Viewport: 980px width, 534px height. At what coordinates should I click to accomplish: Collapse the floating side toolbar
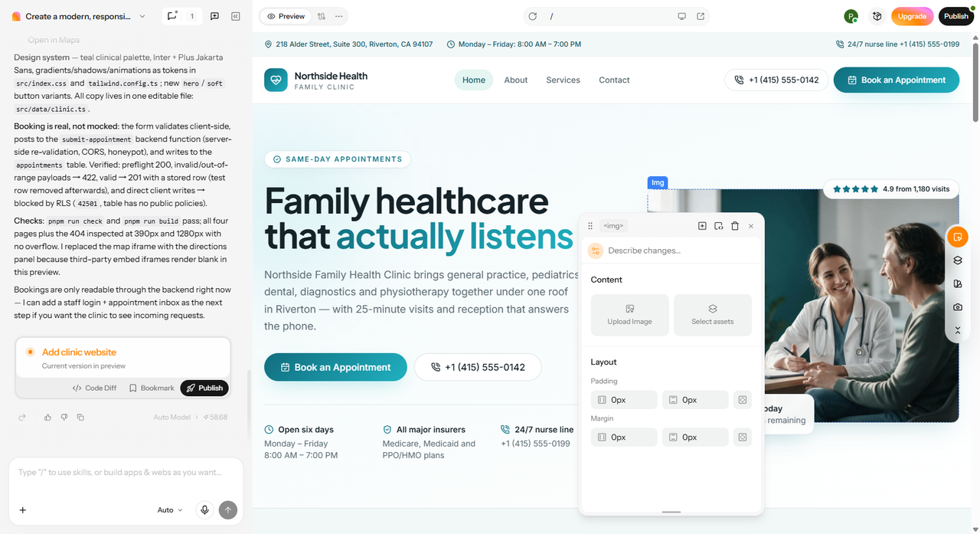958,330
